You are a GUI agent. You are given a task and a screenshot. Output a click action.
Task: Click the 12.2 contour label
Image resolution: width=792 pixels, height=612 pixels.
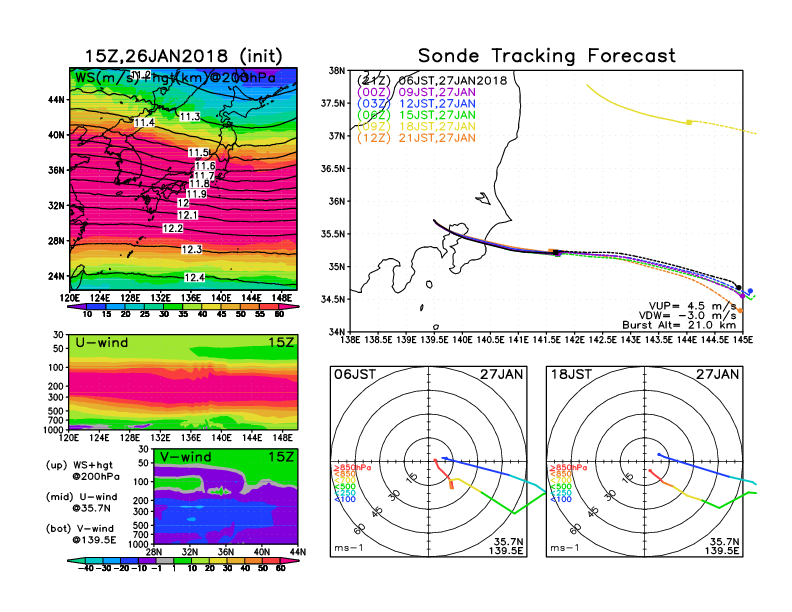point(173,228)
